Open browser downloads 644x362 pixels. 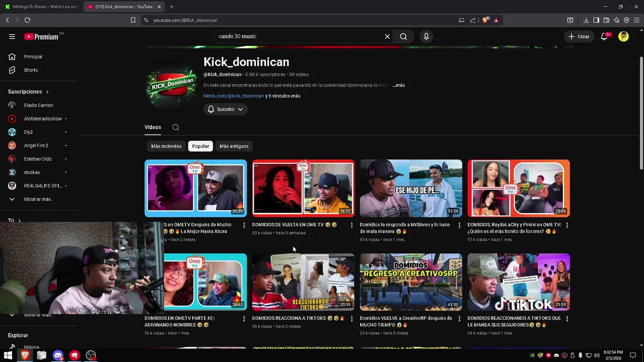click(x=586, y=20)
